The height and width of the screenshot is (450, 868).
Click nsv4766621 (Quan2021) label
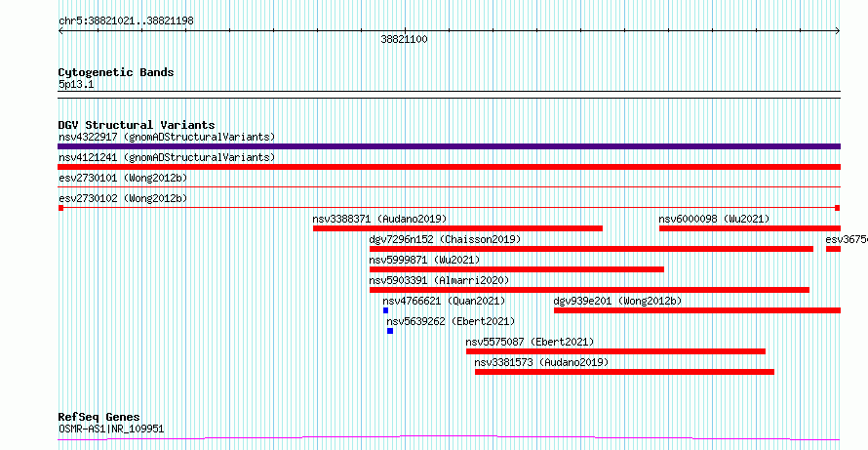tap(444, 301)
